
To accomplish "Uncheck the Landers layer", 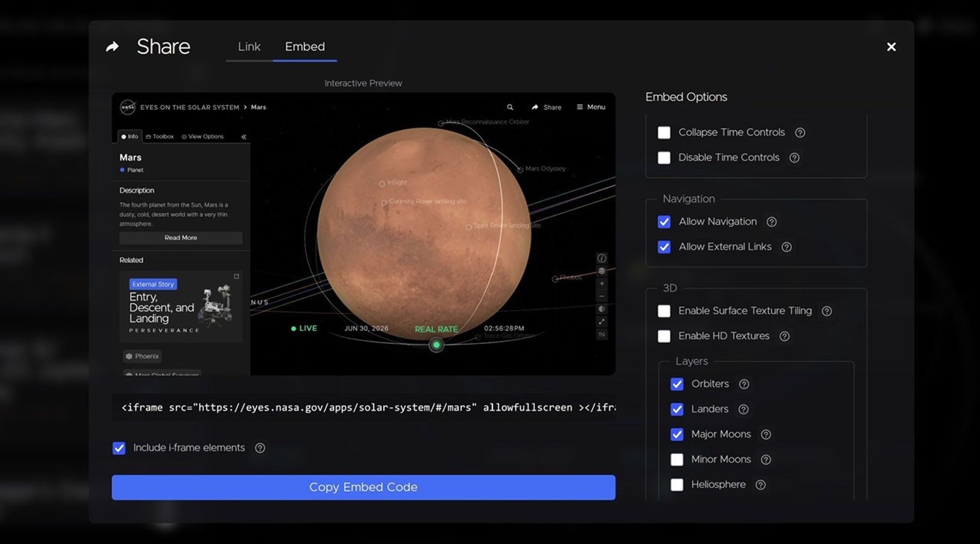I will pos(677,409).
